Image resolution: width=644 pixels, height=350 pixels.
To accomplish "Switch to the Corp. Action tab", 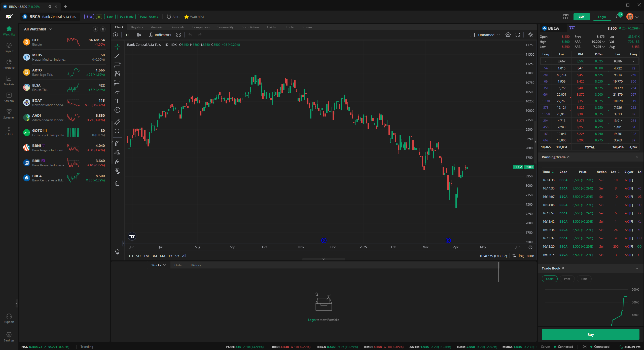I will (250, 27).
